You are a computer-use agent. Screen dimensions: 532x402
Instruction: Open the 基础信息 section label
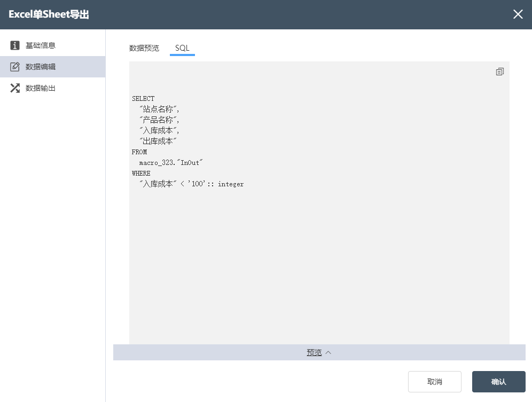[41, 45]
